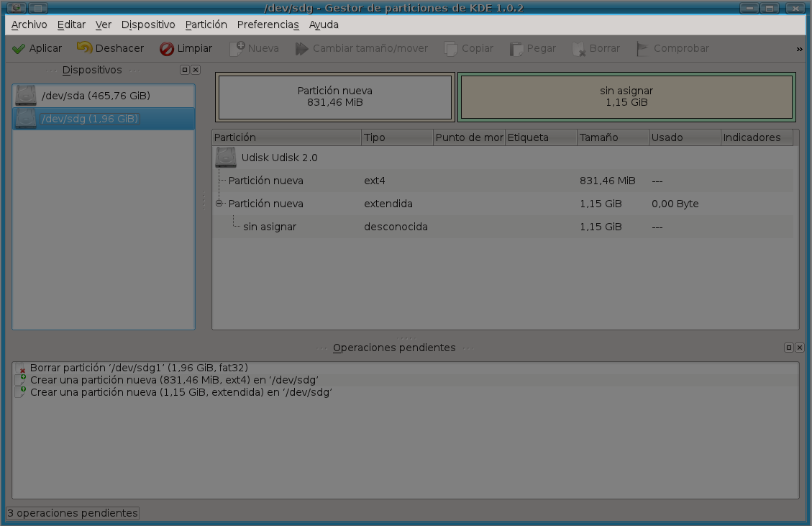Image resolution: width=812 pixels, height=526 pixels.
Task: Detach the Operaciones pendientes panel
Action: (x=790, y=347)
